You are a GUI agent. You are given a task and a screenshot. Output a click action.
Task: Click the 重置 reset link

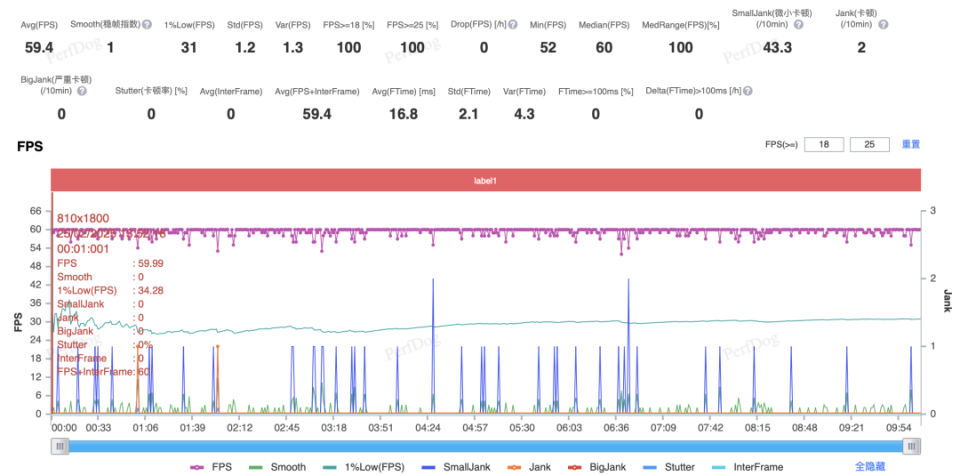point(910,145)
